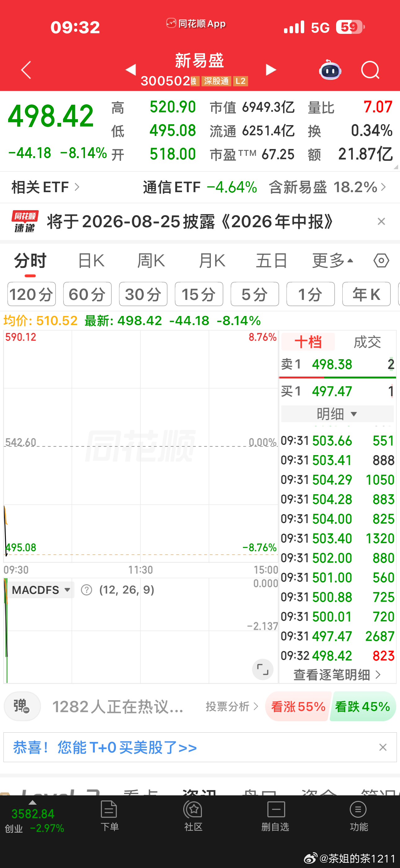The height and width of the screenshot is (868, 400).
Task: Toggle the 弹 bullet comments button
Action: pyautogui.click(x=22, y=706)
